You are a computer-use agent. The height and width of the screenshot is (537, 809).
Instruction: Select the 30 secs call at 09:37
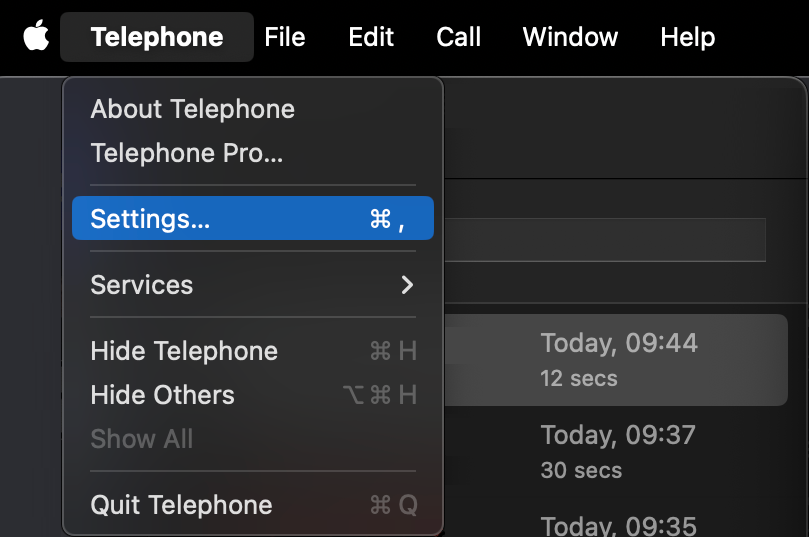click(x=619, y=451)
